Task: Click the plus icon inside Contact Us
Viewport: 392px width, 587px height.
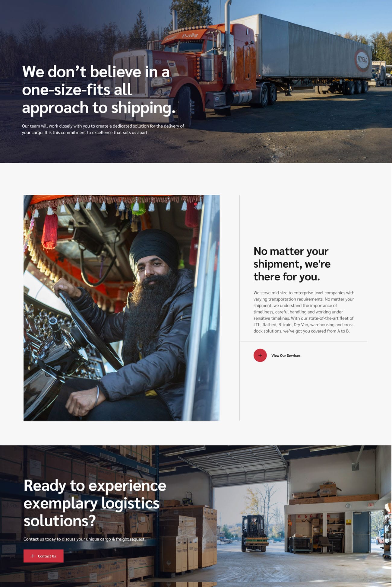Action: coord(33,556)
